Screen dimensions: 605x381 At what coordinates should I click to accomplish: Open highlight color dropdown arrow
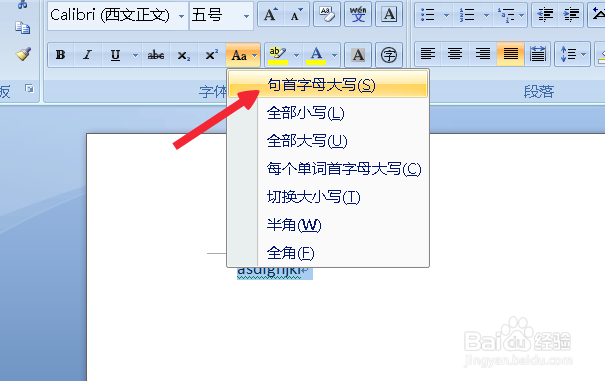tap(296, 55)
